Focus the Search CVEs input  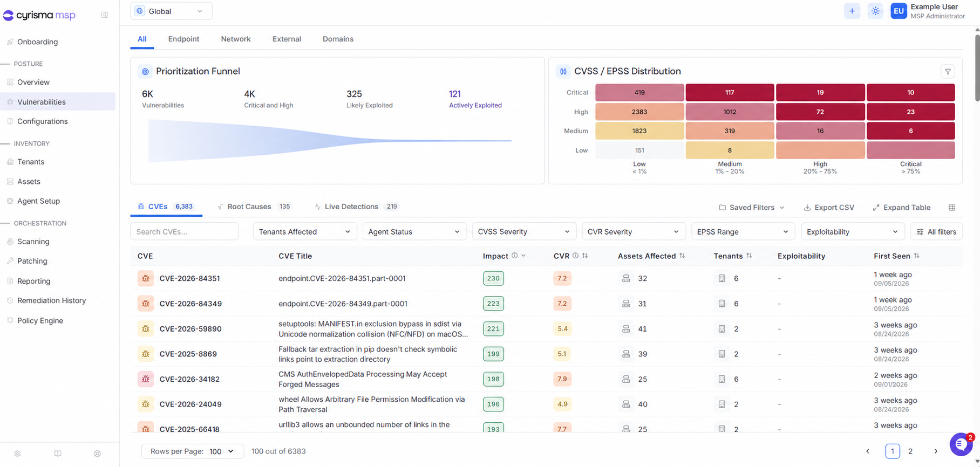[184, 232]
